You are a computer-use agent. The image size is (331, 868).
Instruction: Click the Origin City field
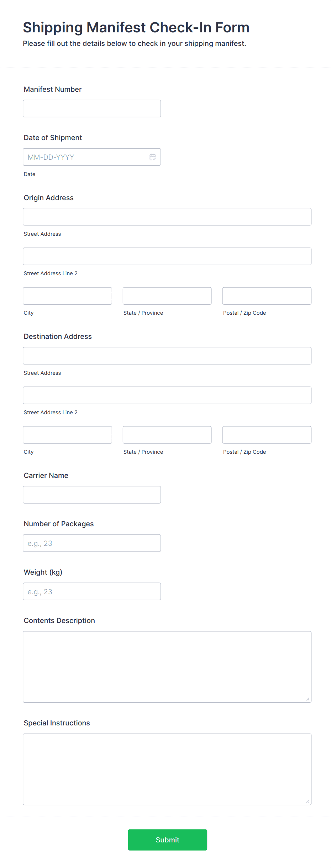click(x=67, y=295)
